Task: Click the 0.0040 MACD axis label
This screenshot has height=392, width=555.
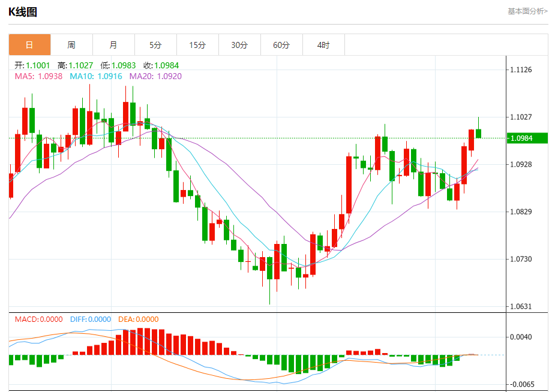Action: (x=521, y=337)
